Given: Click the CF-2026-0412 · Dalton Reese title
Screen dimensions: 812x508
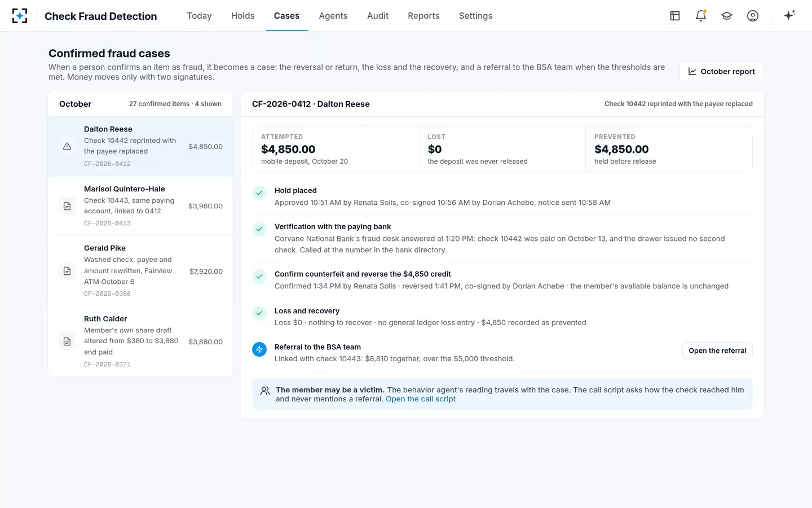Looking at the screenshot, I should coord(311,104).
